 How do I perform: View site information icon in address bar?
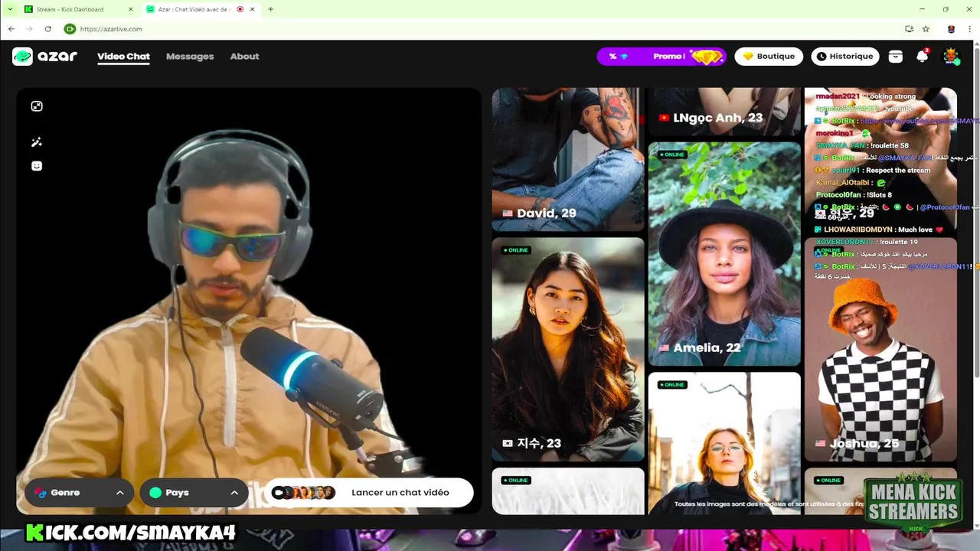pyautogui.click(x=70, y=29)
